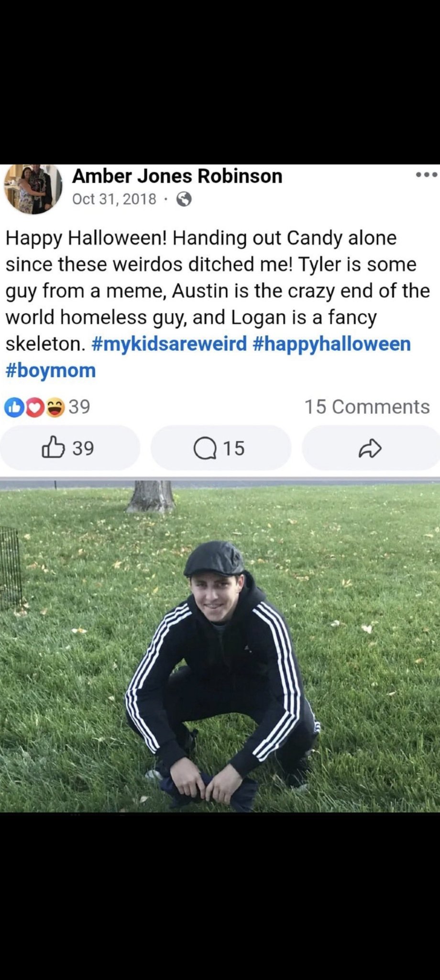This screenshot has width=440, height=980.
Task: Open the #happyhalloween hashtag
Action: coord(330,344)
